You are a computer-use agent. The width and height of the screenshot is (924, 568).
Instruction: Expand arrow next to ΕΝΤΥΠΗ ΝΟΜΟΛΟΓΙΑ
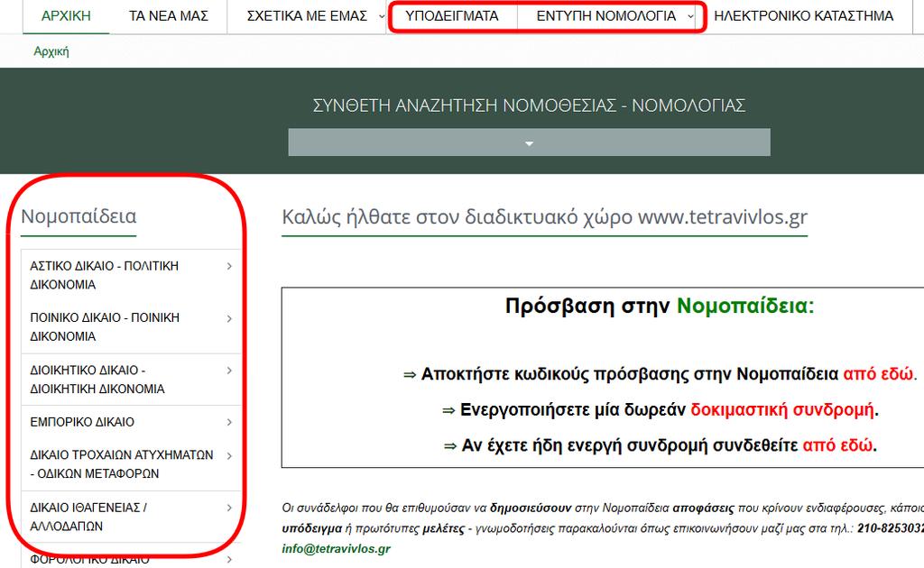pos(690,16)
